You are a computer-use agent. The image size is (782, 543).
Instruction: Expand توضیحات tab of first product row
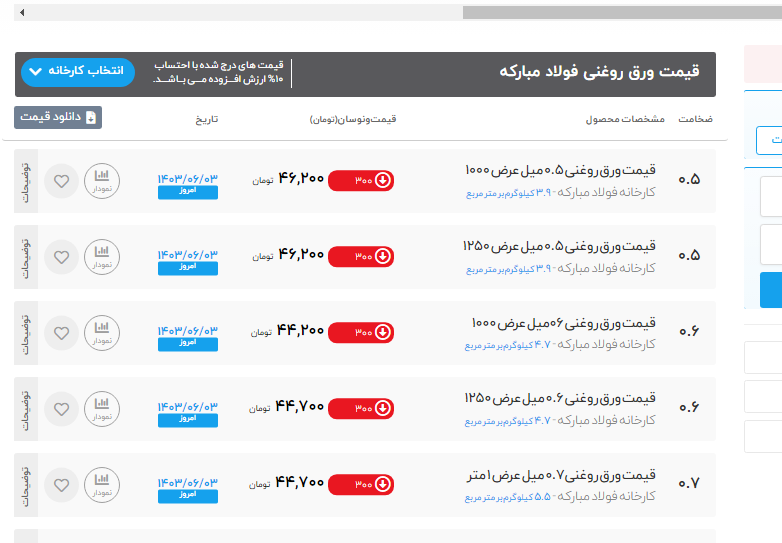(27, 181)
